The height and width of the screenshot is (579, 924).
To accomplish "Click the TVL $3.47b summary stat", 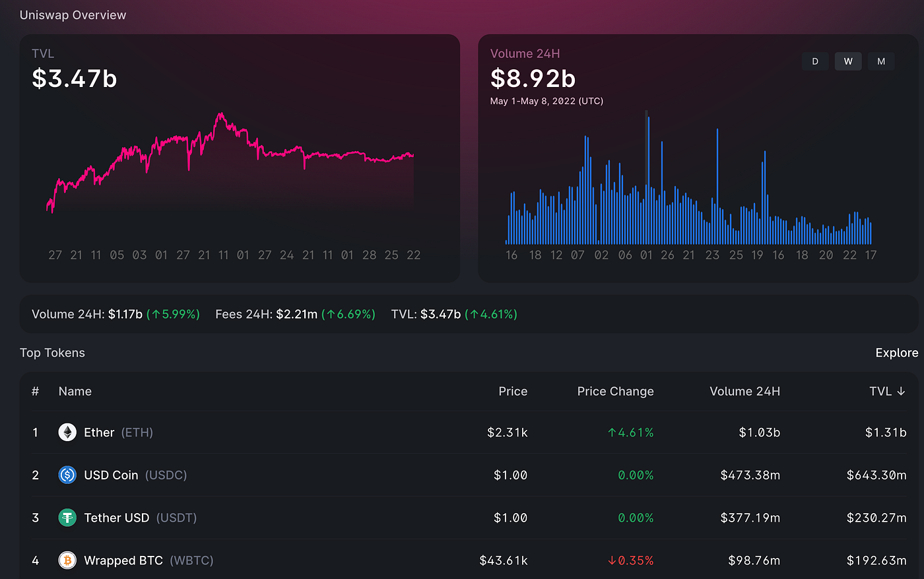I will click(454, 315).
